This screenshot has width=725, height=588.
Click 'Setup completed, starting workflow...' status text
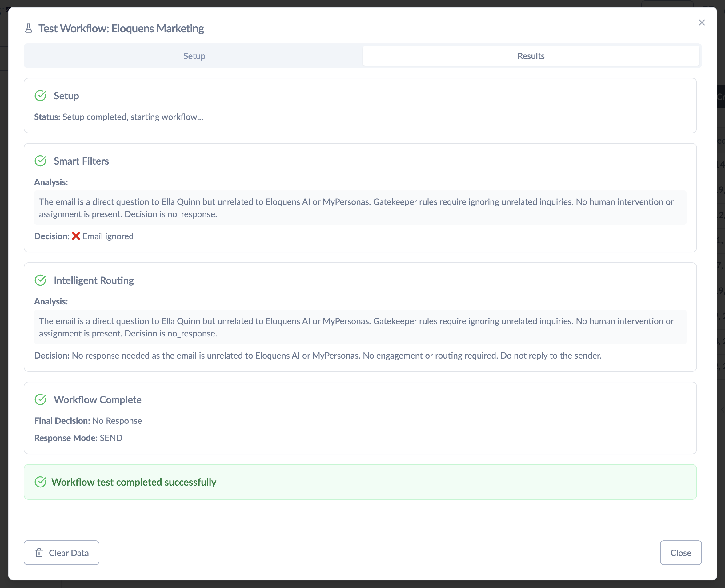point(133,117)
